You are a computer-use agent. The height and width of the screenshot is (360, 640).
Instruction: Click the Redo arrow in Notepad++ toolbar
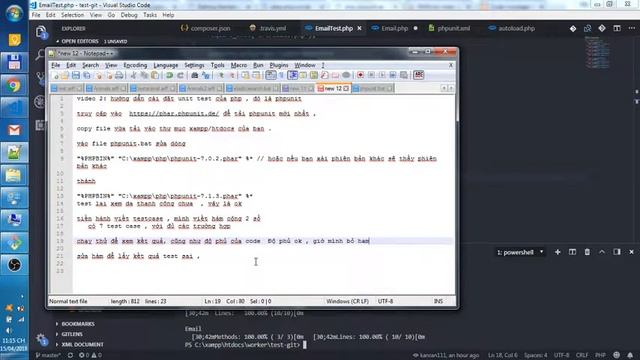point(180,76)
